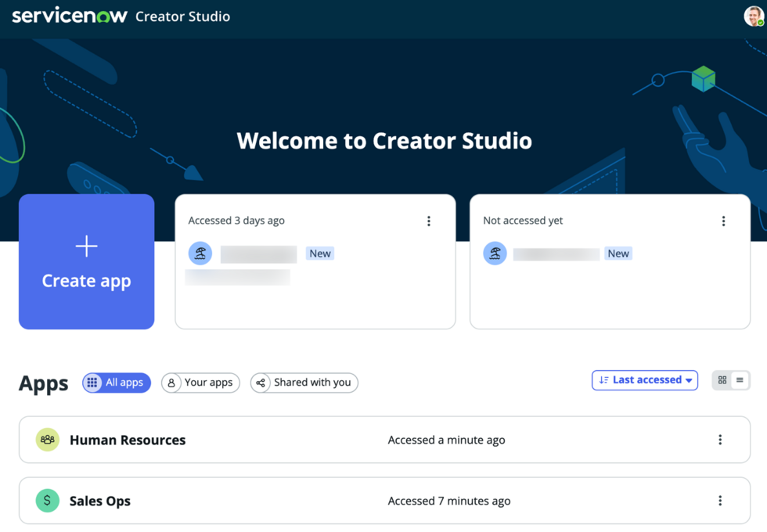This screenshot has height=532, width=767.
Task: Switch to card grid view
Action: click(722, 380)
